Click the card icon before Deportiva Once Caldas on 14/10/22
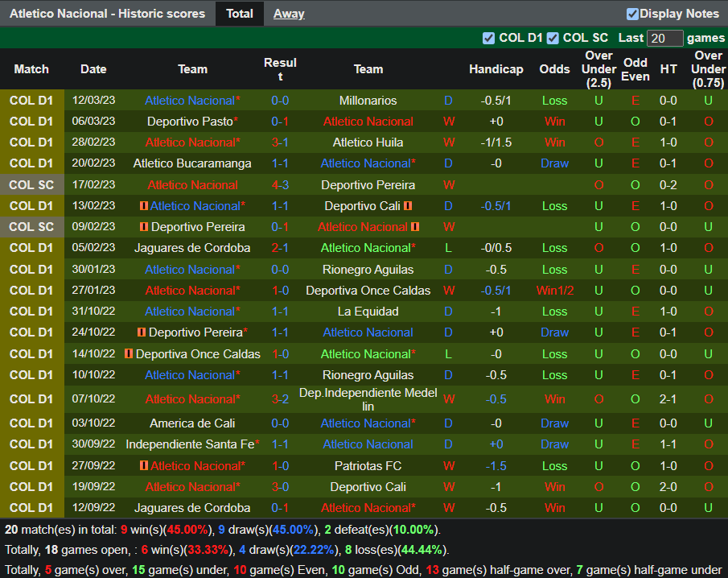 129,353
